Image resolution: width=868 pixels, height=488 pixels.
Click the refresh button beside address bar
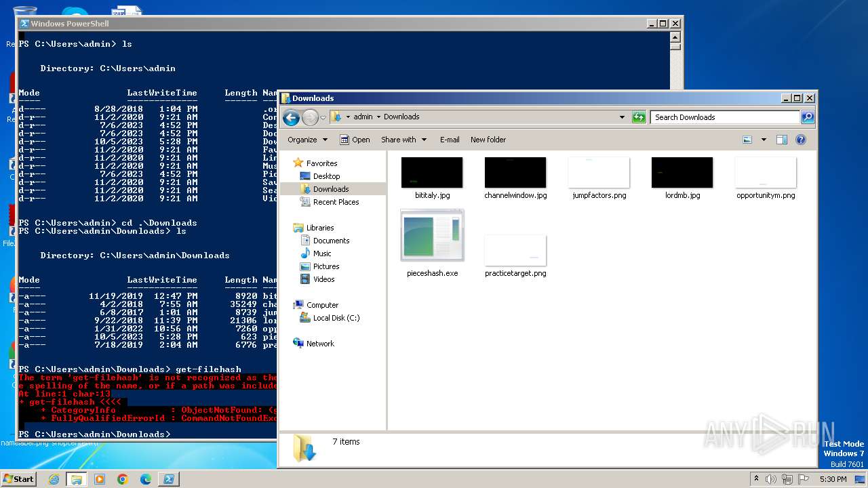pyautogui.click(x=639, y=117)
